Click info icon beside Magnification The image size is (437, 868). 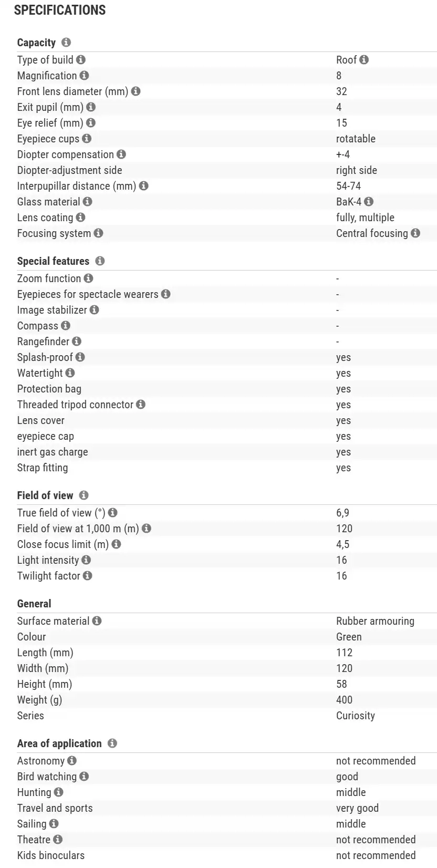click(84, 76)
